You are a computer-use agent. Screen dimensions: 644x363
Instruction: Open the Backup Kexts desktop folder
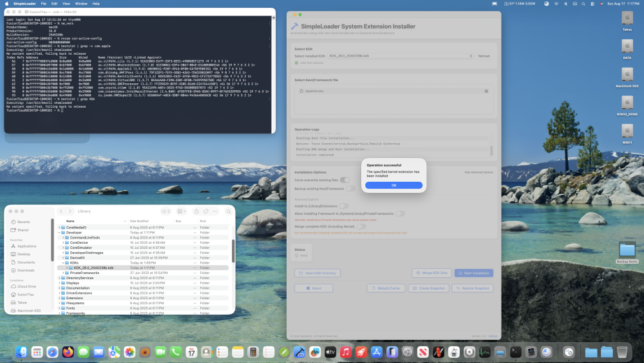(627, 252)
